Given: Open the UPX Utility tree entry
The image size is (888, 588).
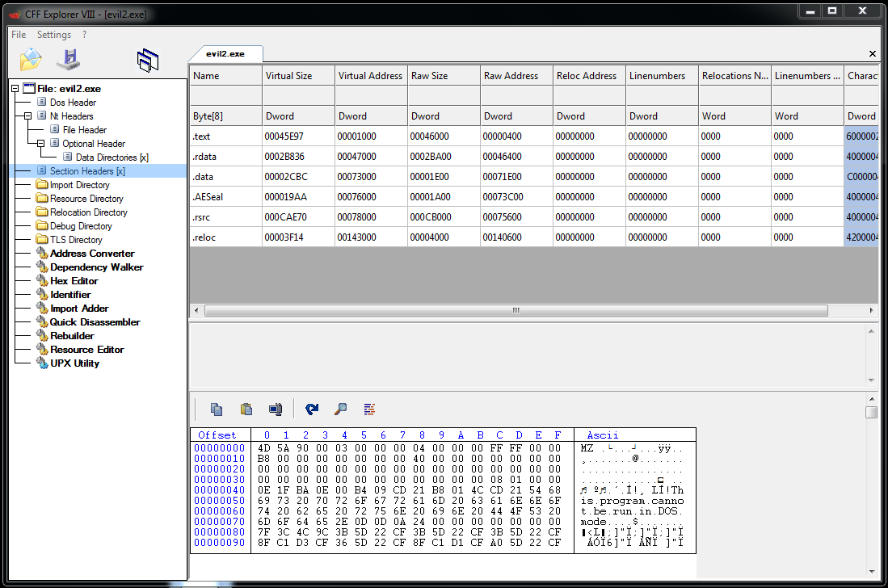Looking at the screenshot, I should 74,363.
